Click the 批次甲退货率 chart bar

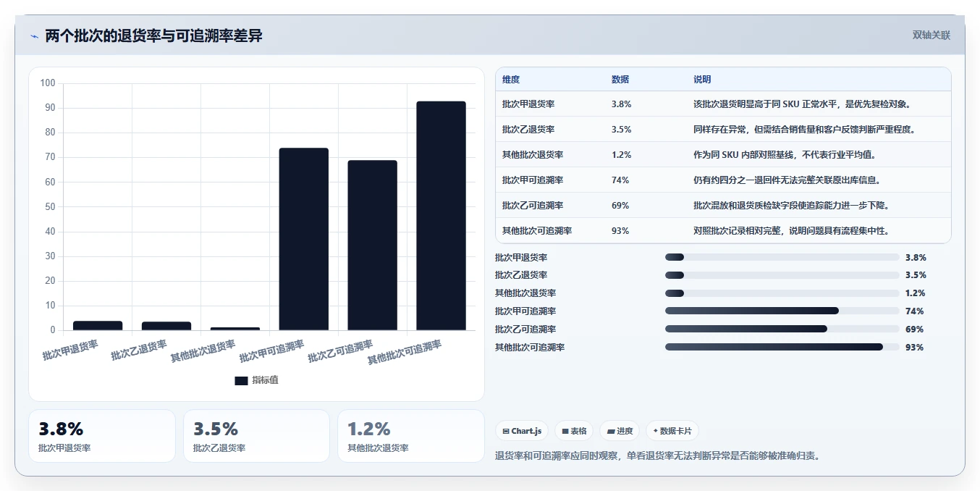[x=98, y=326]
